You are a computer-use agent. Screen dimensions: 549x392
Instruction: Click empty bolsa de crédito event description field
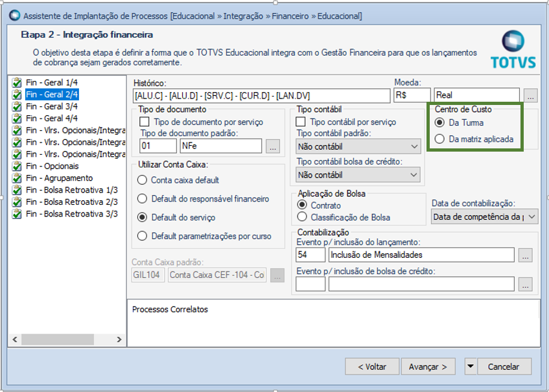421,284
